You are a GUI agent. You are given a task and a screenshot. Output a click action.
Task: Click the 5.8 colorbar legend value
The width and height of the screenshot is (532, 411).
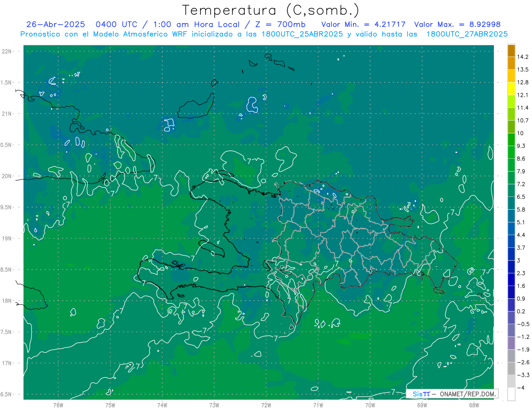coord(521,210)
